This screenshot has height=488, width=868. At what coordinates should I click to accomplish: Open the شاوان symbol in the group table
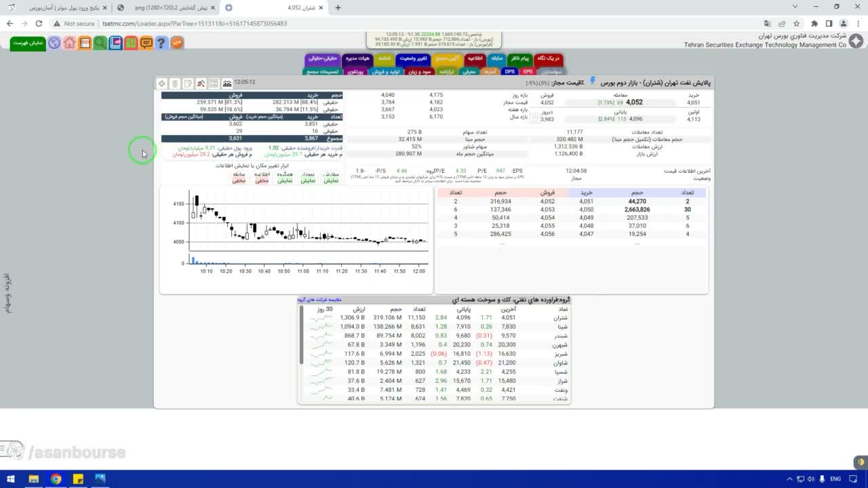(x=561, y=363)
